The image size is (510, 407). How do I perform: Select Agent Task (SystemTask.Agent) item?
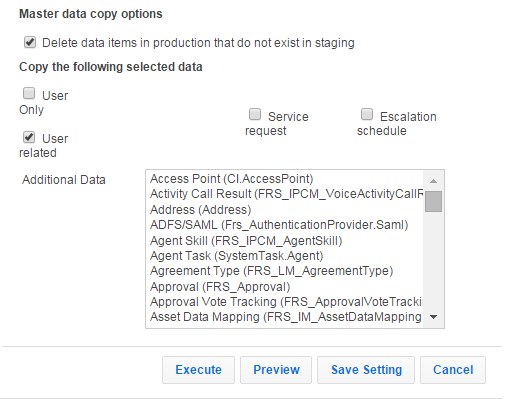(285, 256)
